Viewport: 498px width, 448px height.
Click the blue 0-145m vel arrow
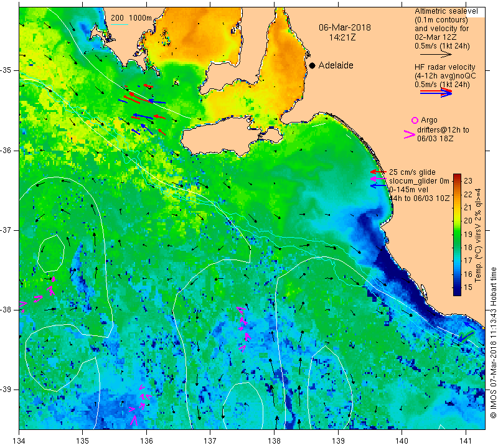(x=378, y=185)
